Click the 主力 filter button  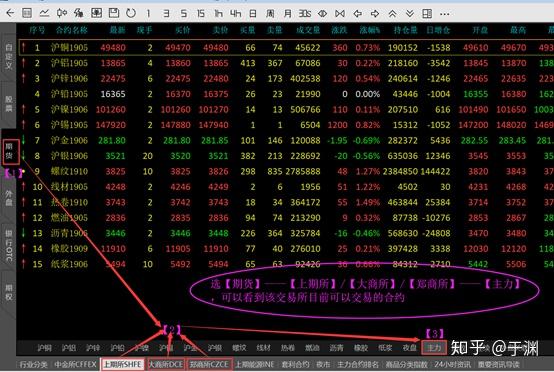coord(434,348)
